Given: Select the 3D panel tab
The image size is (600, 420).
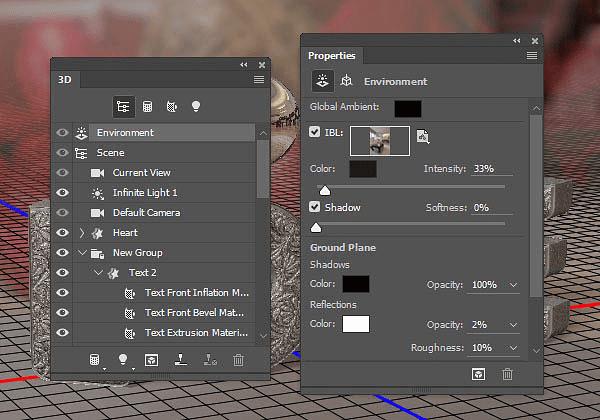Looking at the screenshot, I should point(65,80).
